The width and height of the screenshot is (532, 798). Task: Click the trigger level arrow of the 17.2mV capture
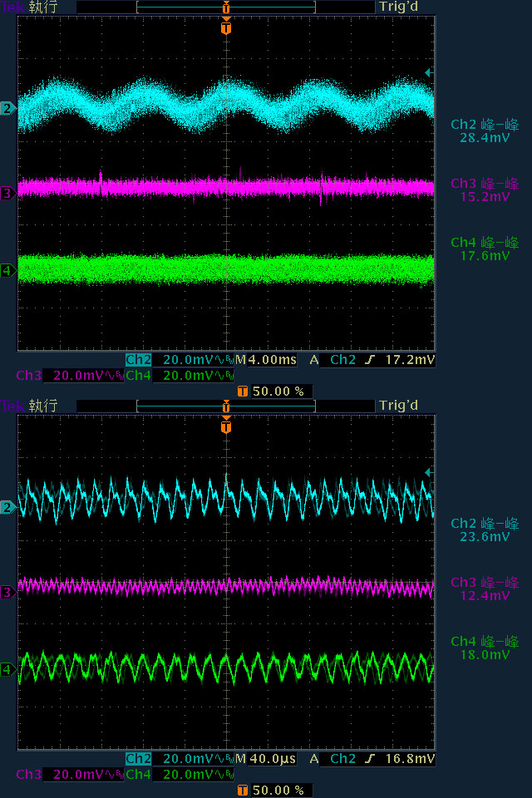[x=429, y=73]
